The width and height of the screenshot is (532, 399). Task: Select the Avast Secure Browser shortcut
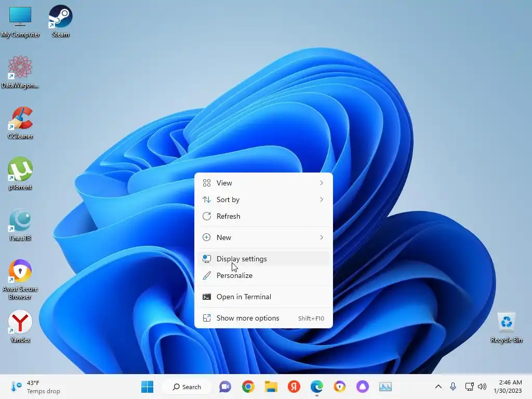click(x=20, y=280)
